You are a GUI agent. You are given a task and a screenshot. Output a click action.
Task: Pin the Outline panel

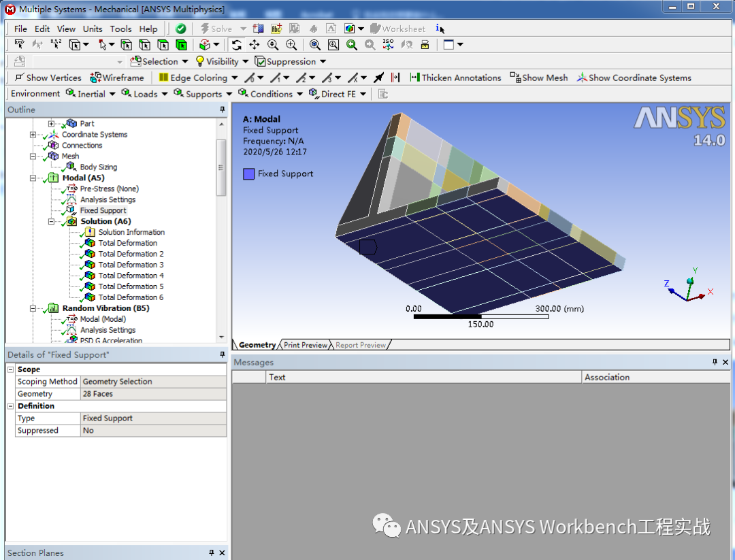(222, 110)
